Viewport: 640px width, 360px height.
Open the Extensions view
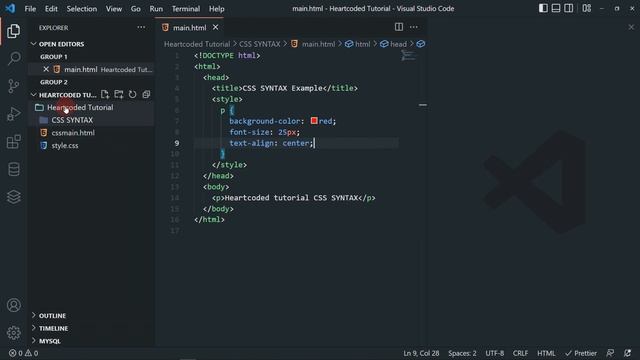(13, 142)
